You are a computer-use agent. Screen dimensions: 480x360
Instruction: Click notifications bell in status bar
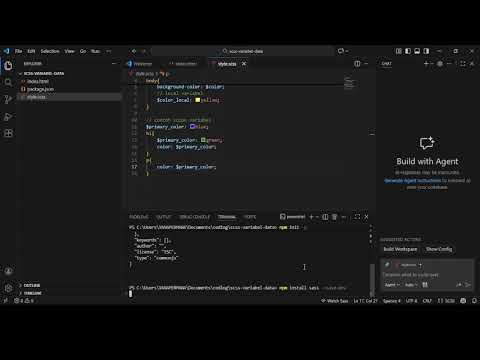click(x=474, y=301)
